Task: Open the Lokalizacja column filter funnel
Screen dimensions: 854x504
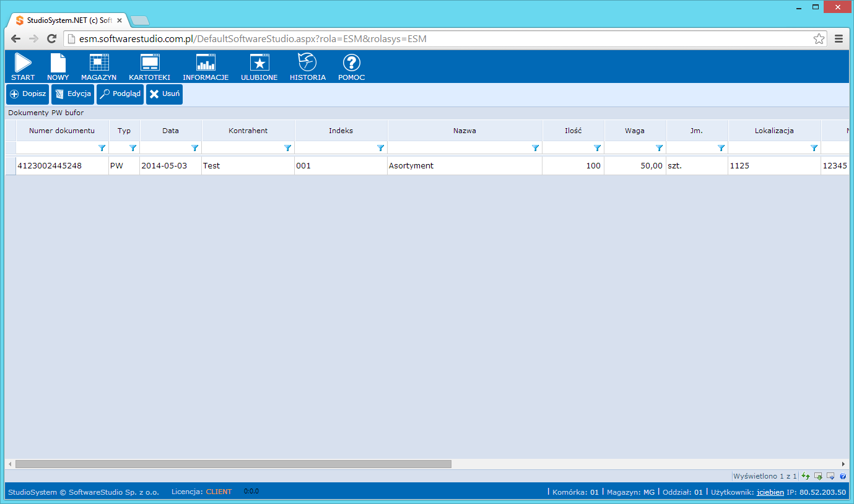Action: click(x=814, y=148)
